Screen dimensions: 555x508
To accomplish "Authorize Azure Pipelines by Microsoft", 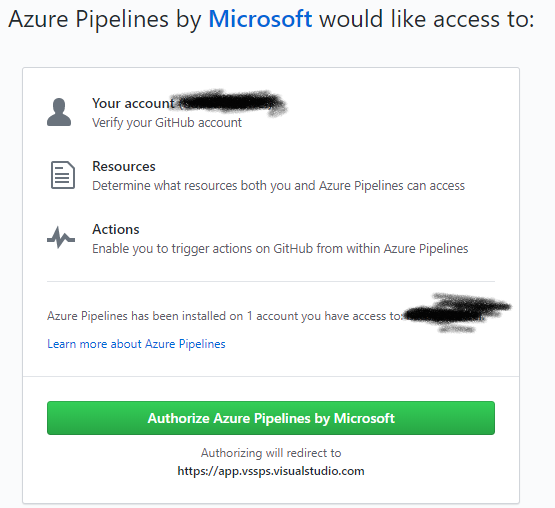I will 271,418.
